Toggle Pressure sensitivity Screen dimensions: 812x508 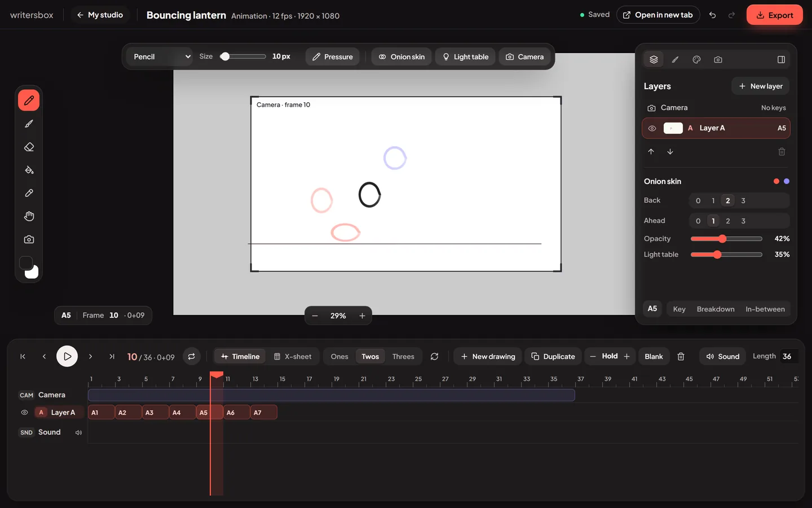(x=332, y=56)
